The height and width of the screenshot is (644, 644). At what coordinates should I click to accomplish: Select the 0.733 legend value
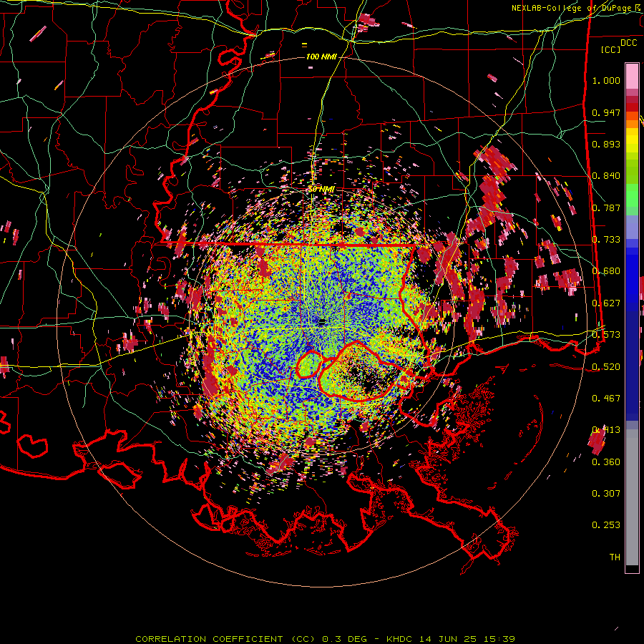pos(606,240)
